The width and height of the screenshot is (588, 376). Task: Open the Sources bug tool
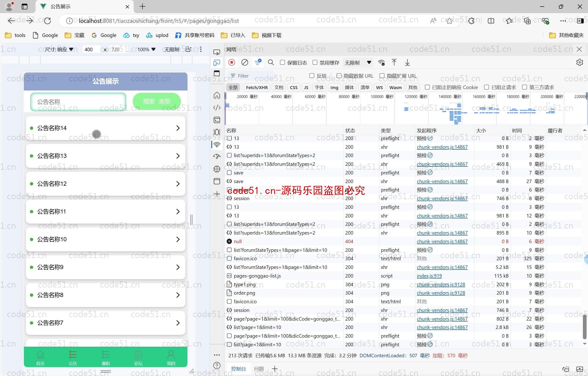click(x=217, y=132)
